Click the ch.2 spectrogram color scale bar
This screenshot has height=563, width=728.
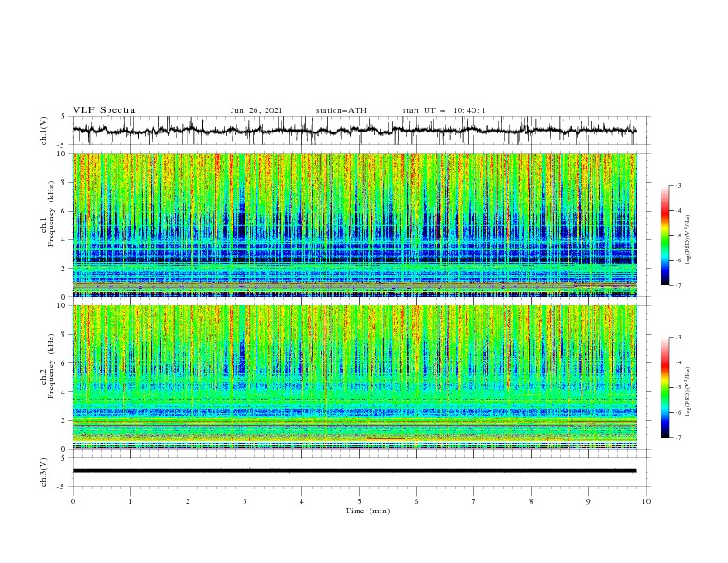(665, 387)
